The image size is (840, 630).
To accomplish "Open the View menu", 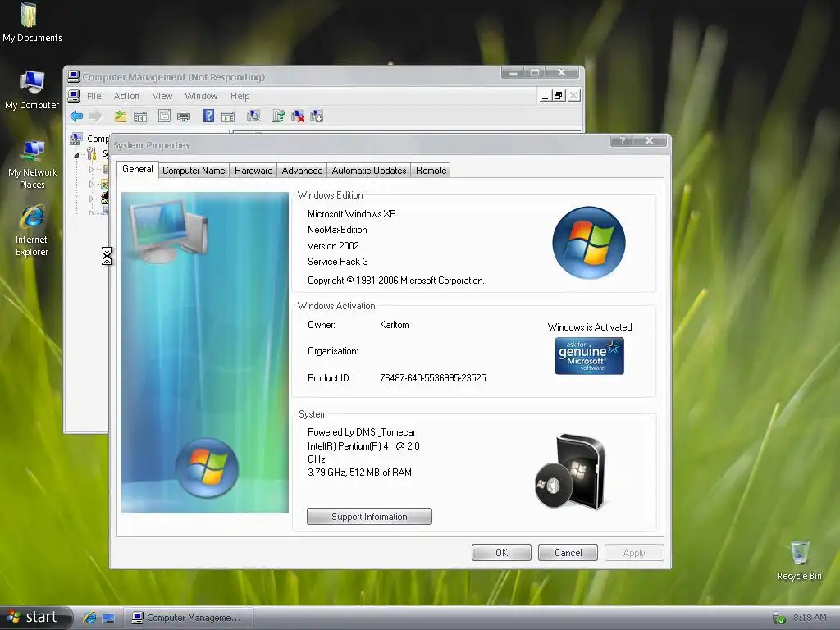I will 162,96.
